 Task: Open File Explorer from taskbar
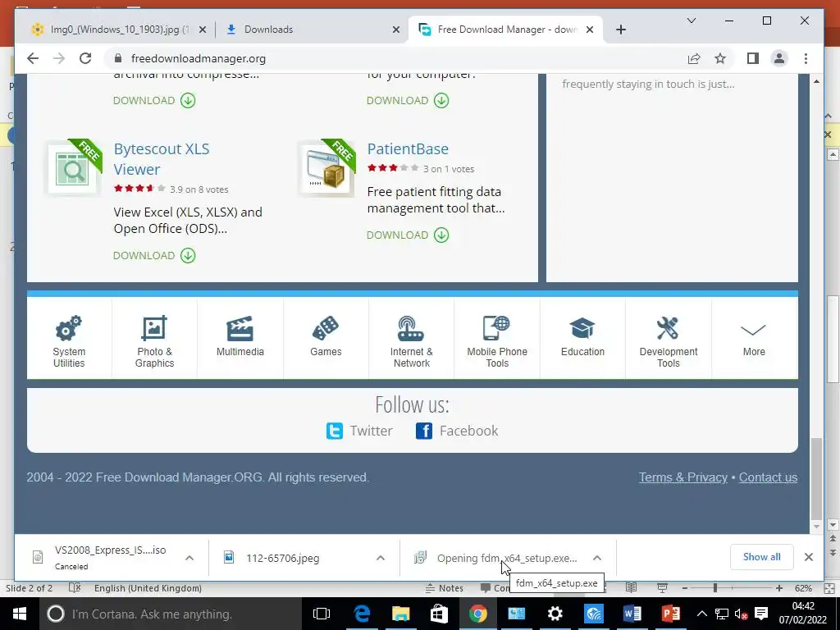(400, 614)
